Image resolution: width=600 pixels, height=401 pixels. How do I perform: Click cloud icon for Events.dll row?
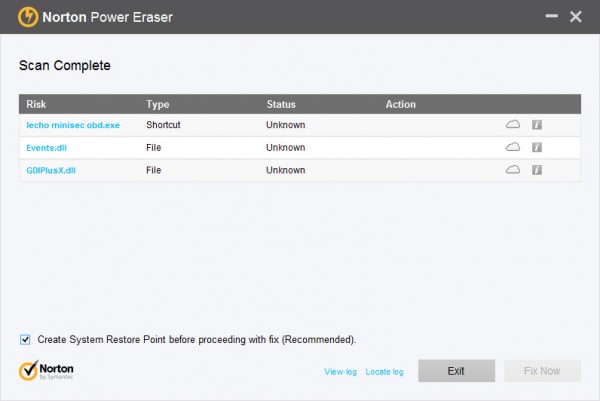(513, 147)
